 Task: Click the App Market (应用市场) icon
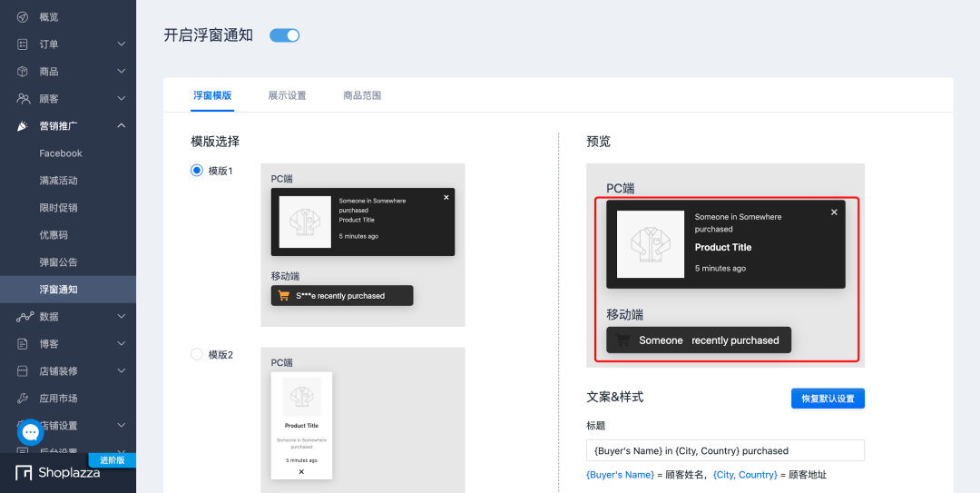click(23, 399)
